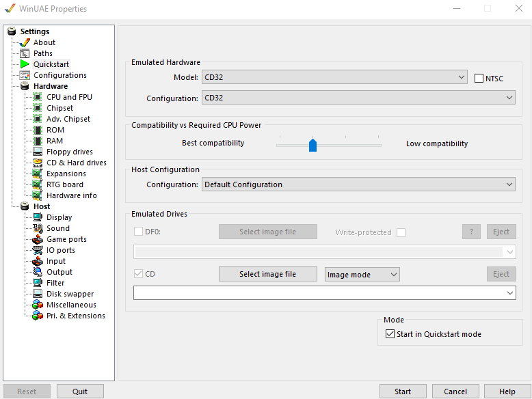Viewport: 532px width, 399px height.
Task: Toggle the CD drive checkbox
Action: 138,274
